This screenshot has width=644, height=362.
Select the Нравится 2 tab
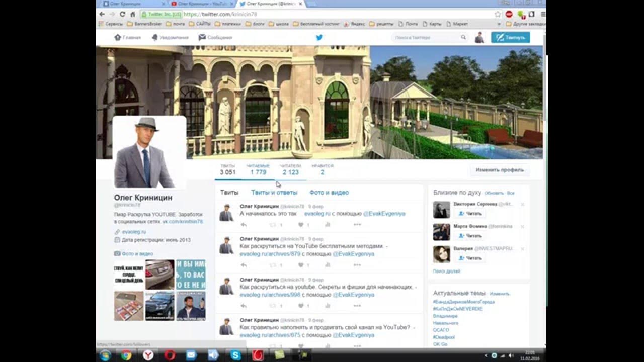323,169
